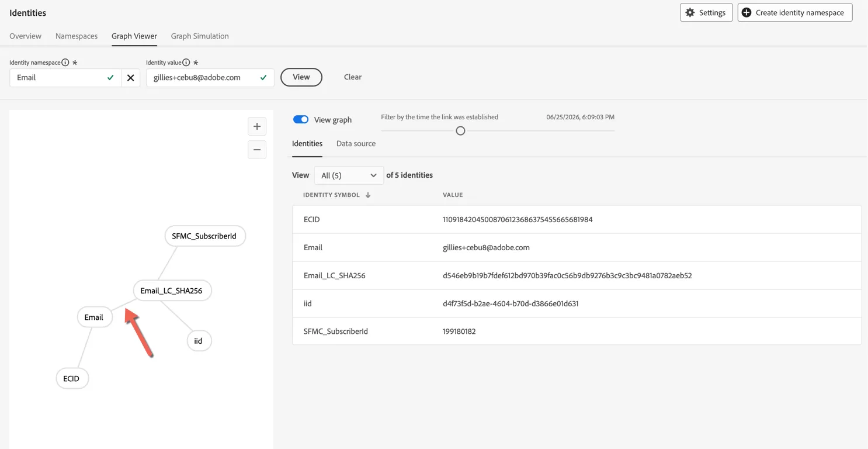The width and height of the screenshot is (868, 449).
Task: Switch to the Overview tab
Action: coord(25,36)
